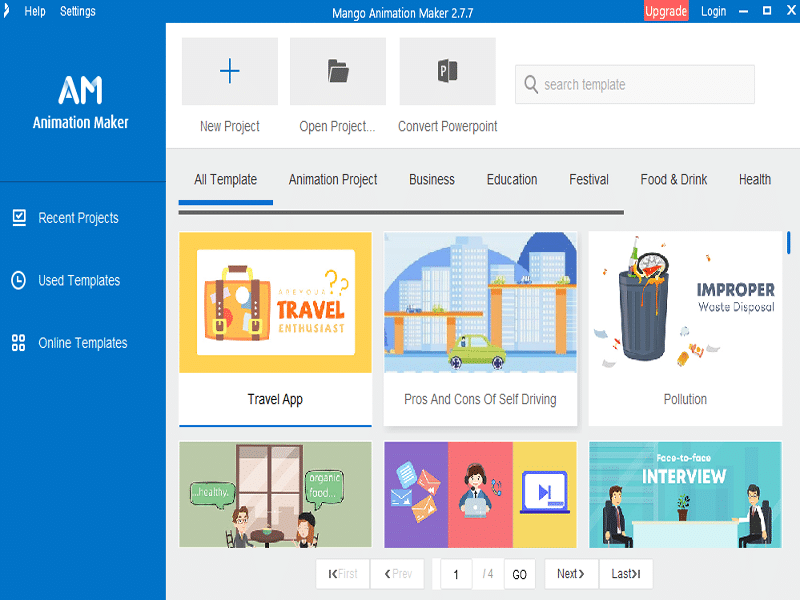Open Online Templates in sidebar
This screenshot has height=600, width=800.
[83, 343]
